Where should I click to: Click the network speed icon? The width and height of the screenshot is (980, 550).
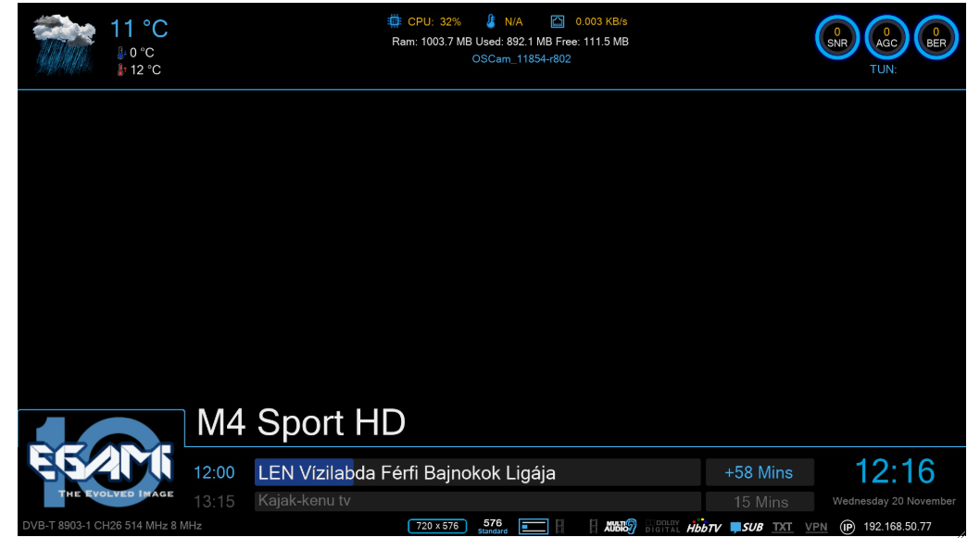(x=558, y=22)
